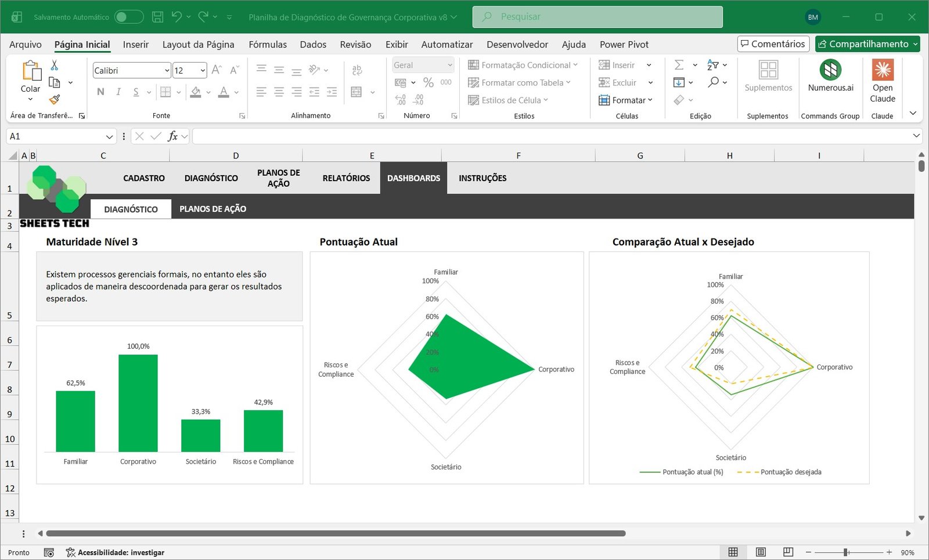Click the Format Painter brush icon

point(55,100)
